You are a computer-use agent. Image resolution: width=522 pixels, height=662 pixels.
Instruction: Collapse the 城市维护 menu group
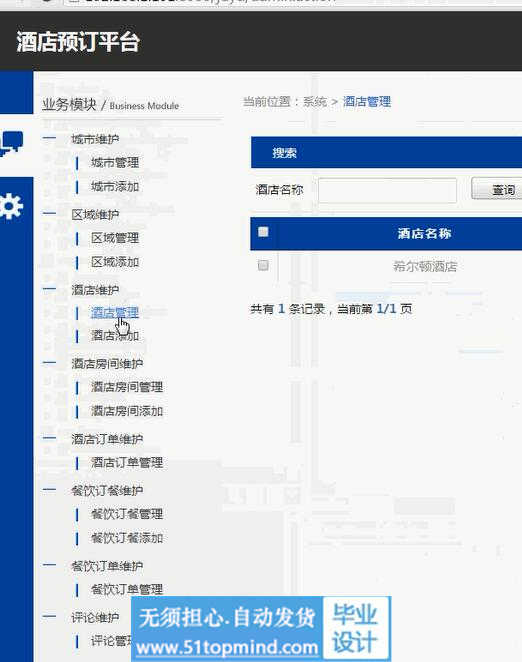tap(49, 138)
